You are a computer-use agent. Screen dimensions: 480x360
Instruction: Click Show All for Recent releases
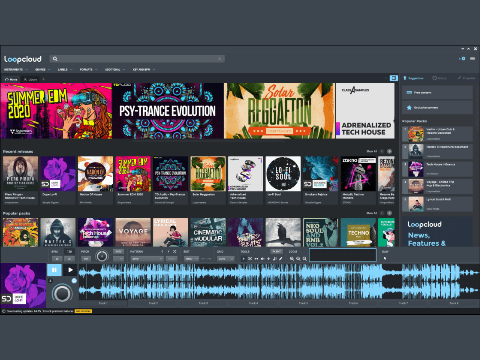[372, 151]
